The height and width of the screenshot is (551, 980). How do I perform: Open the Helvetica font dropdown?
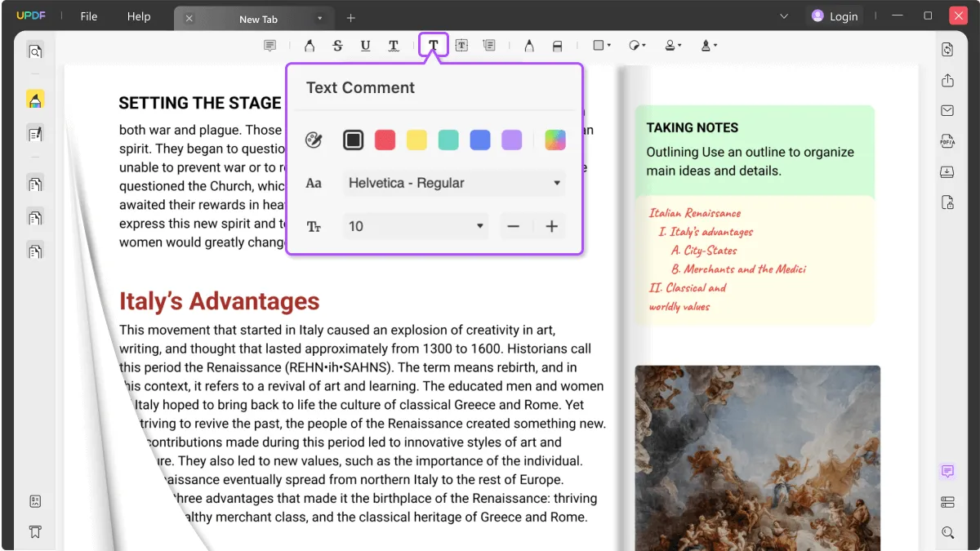453,183
